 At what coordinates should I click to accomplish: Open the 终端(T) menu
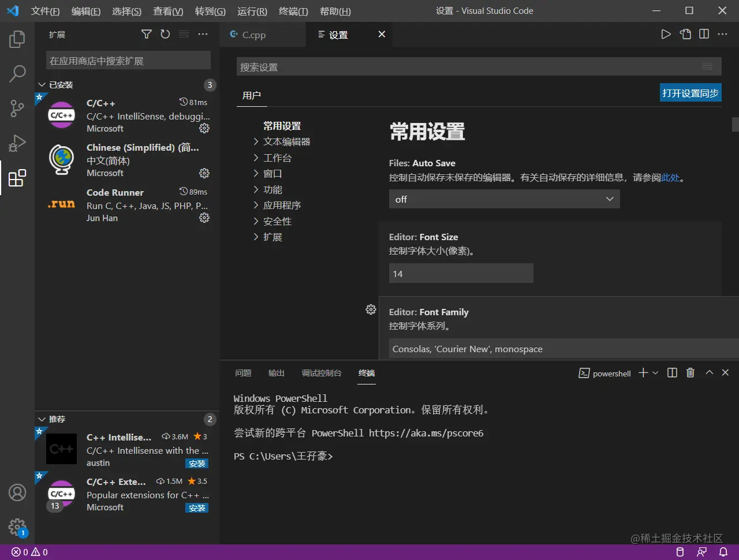point(293,11)
